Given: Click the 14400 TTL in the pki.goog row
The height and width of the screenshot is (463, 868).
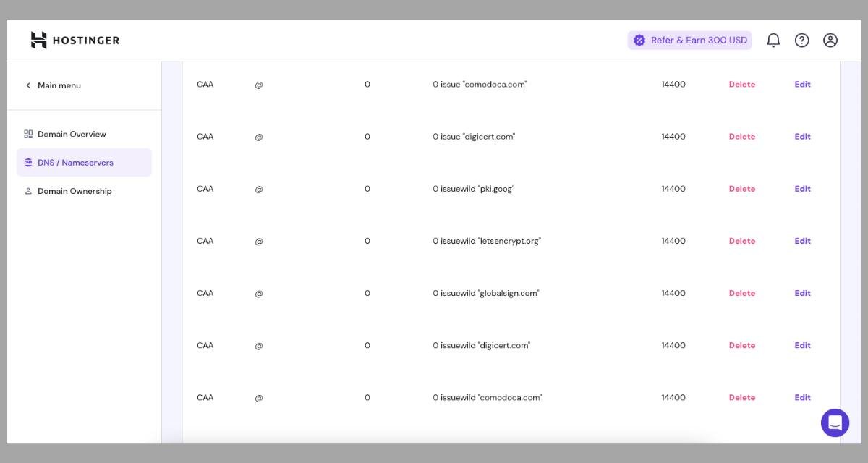Looking at the screenshot, I should pyautogui.click(x=673, y=189).
